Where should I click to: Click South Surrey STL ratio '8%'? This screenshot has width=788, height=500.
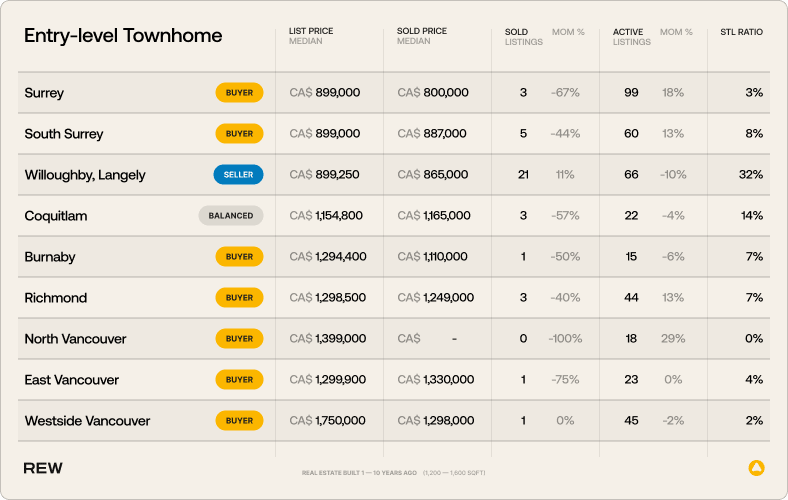click(x=754, y=134)
